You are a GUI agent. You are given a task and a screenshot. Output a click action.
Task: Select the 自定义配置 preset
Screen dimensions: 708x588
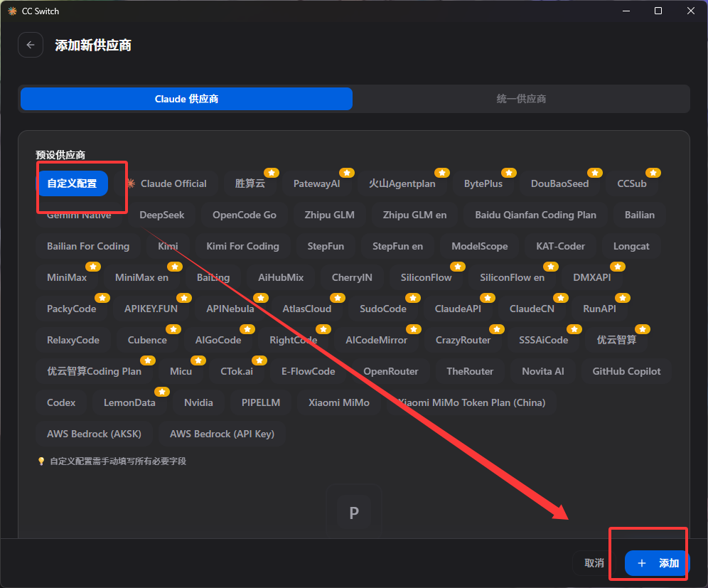(73, 183)
